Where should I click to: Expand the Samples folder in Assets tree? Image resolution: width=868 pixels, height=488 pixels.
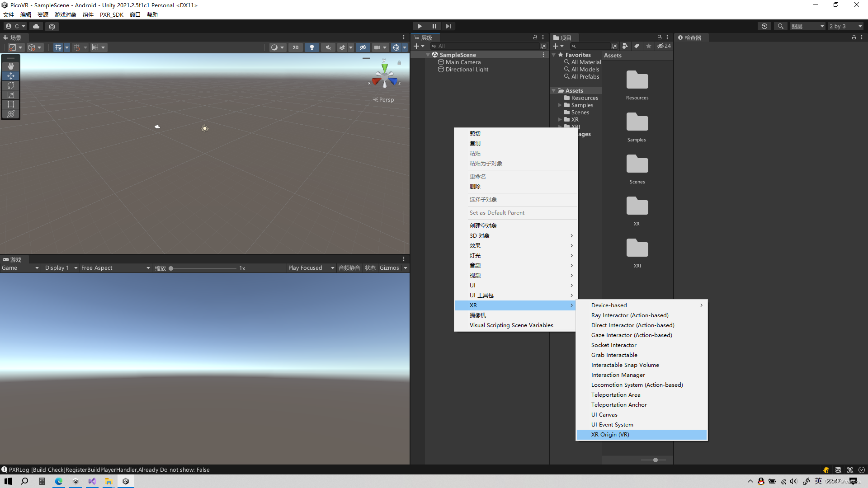560,105
